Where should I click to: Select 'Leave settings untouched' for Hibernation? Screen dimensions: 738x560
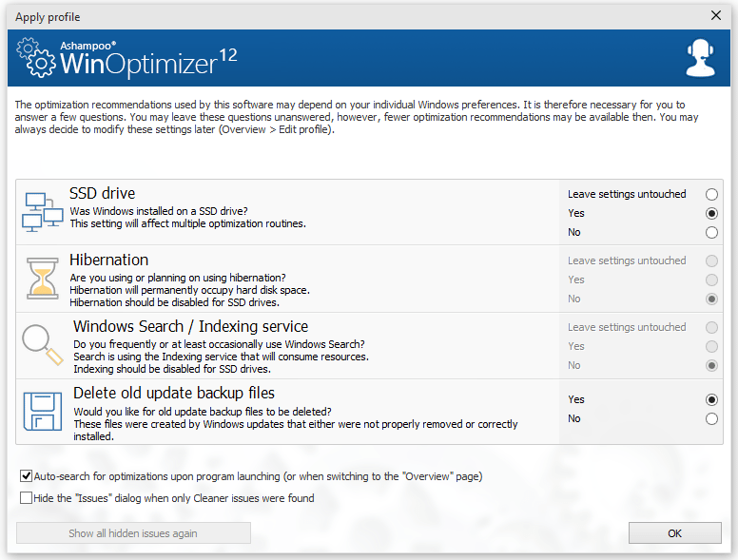[711, 261]
